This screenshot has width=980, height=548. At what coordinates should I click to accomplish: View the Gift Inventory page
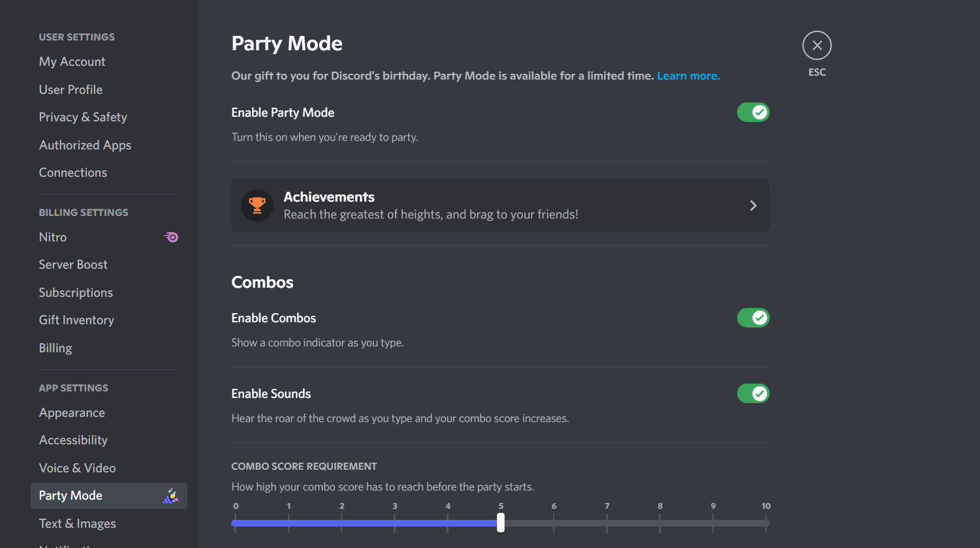click(x=76, y=320)
